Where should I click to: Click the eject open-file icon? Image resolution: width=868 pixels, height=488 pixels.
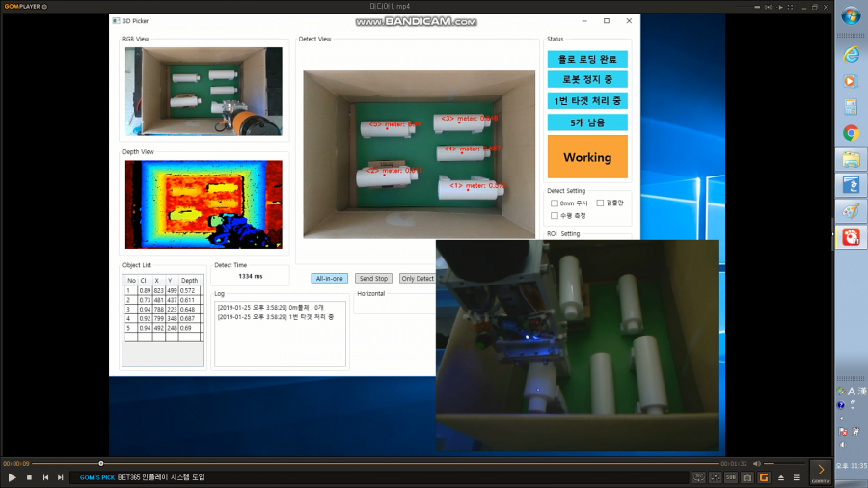coord(781,477)
